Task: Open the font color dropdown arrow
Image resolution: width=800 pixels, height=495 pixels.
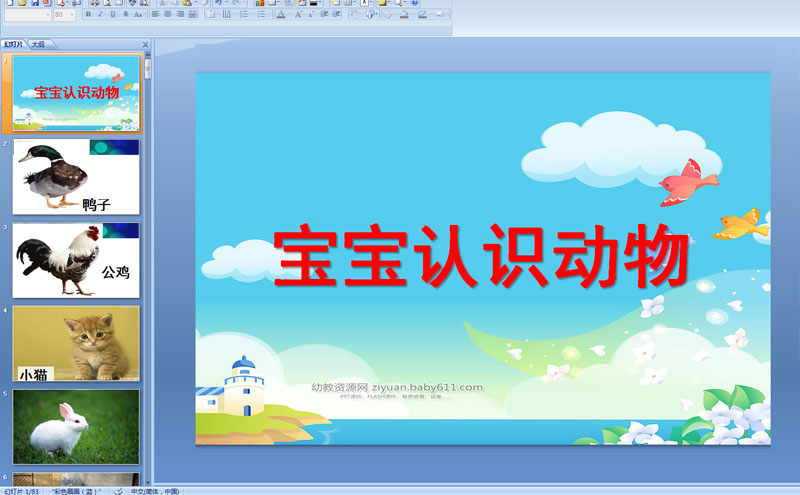Action: coord(288,14)
